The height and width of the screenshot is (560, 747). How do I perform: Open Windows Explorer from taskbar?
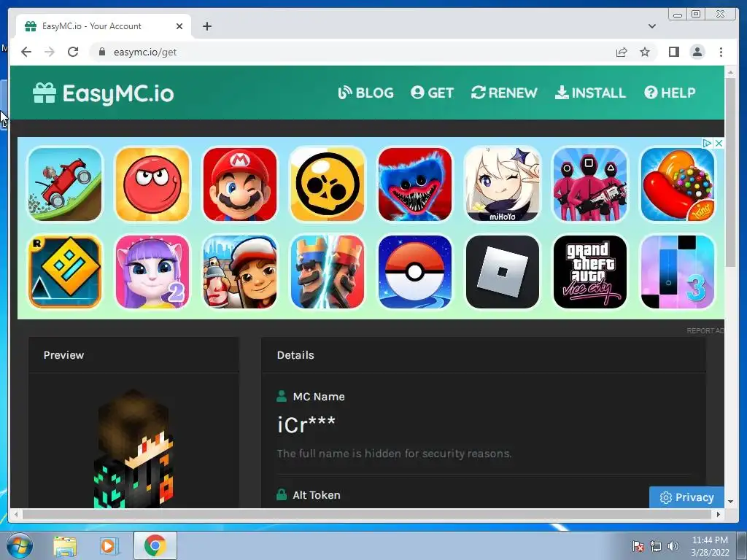(x=65, y=545)
